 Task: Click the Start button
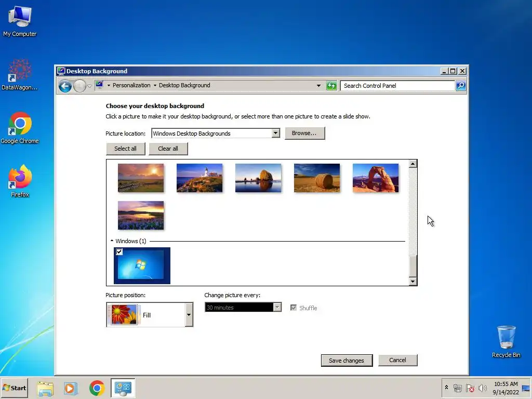[14, 388]
